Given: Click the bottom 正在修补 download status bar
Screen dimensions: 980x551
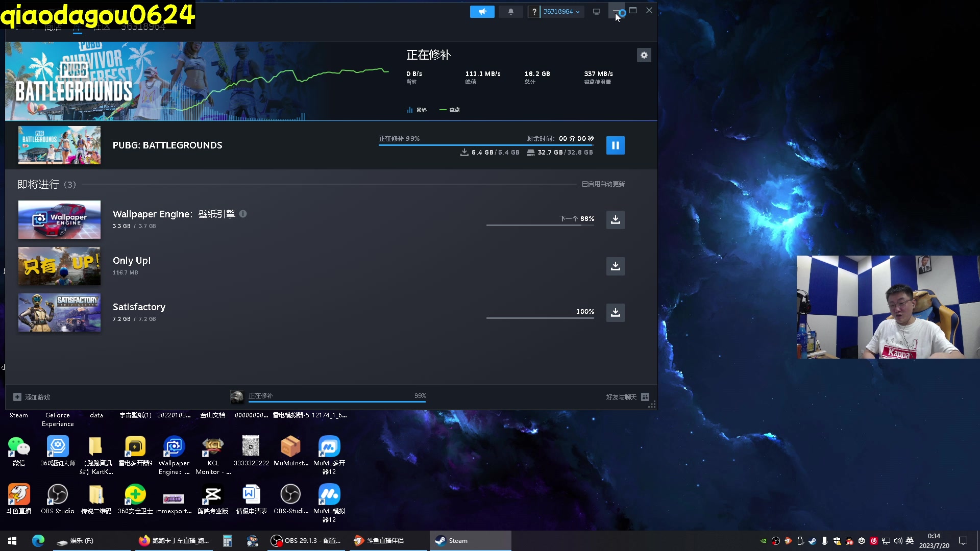Looking at the screenshot, I should [328, 397].
